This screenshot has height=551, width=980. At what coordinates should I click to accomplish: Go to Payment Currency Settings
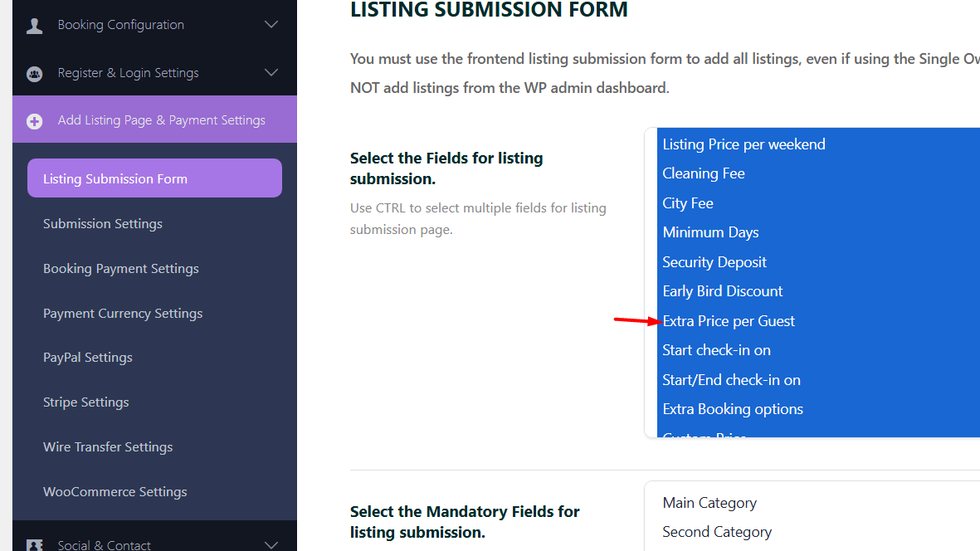[123, 314]
